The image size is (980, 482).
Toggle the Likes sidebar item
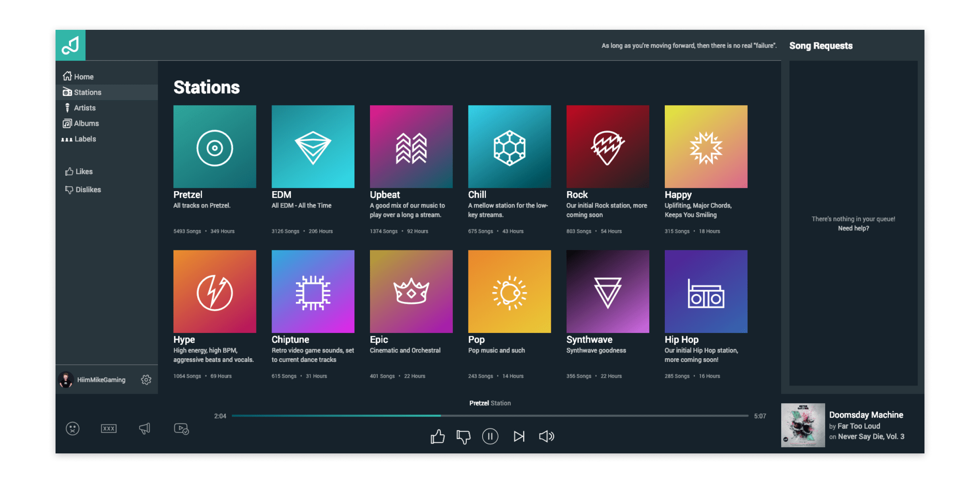tap(83, 171)
